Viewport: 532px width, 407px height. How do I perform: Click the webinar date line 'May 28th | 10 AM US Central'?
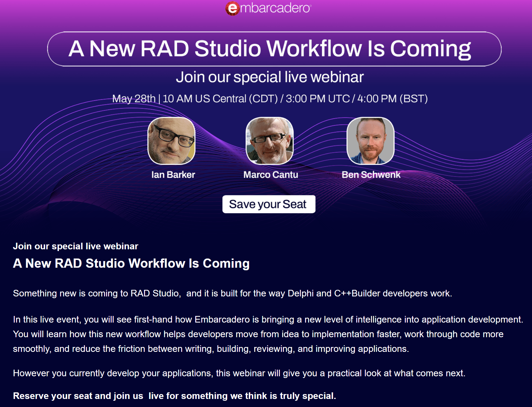click(270, 99)
